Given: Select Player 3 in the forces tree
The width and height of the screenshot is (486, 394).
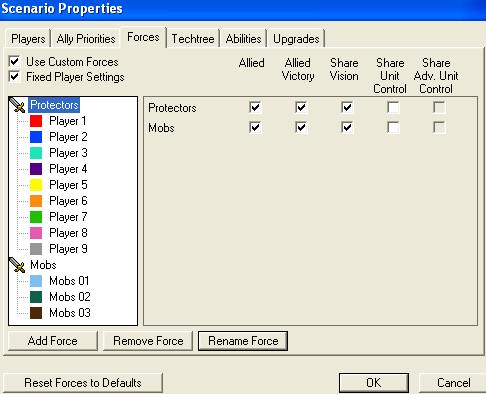Looking at the screenshot, I should pyautogui.click(x=68, y=153).
